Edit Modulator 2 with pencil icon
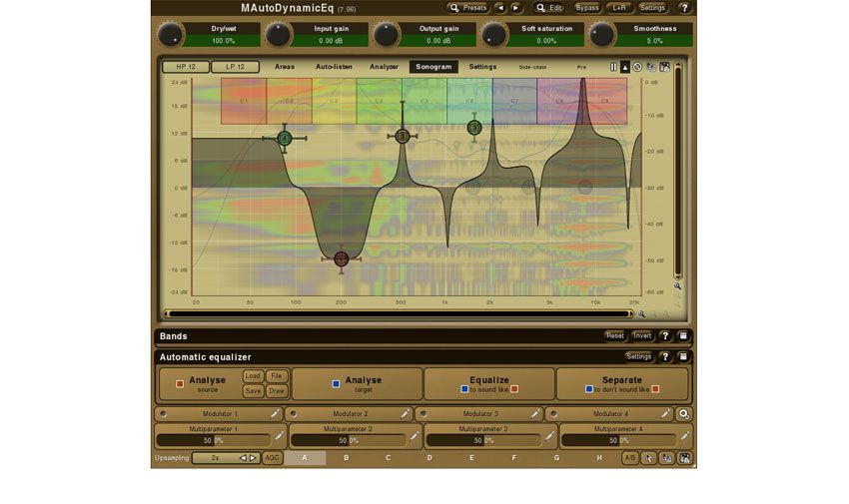This screenshot has width=849, height=504. click(x=405, y=414)
